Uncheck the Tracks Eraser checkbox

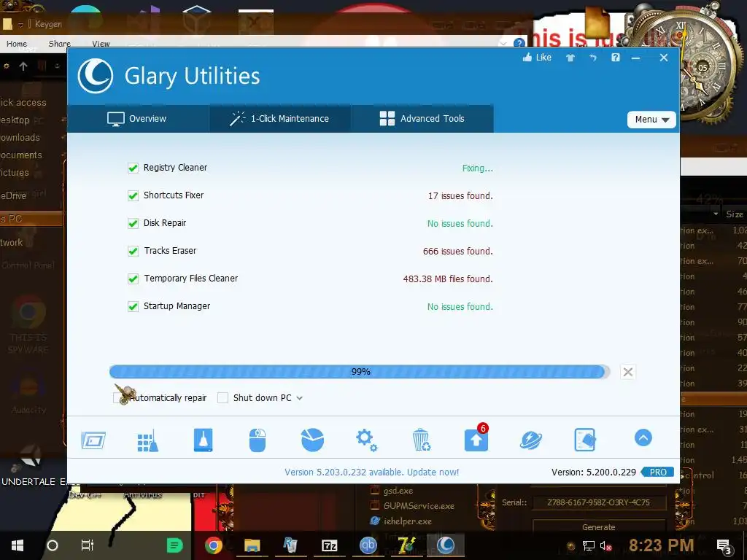tap(133, 251)
